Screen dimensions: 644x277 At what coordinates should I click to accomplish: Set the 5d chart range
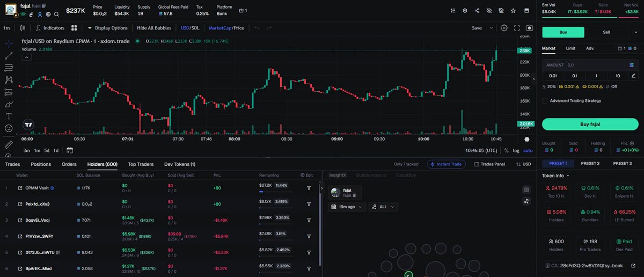coord(47,150)
